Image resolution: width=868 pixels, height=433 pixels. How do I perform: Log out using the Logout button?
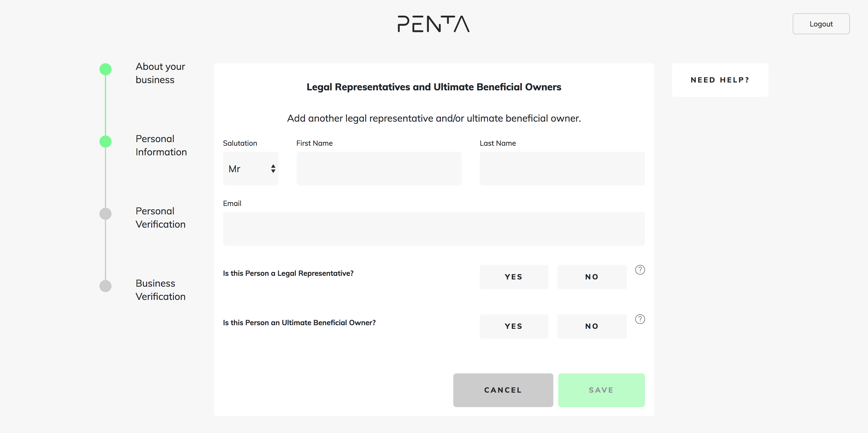821,24
